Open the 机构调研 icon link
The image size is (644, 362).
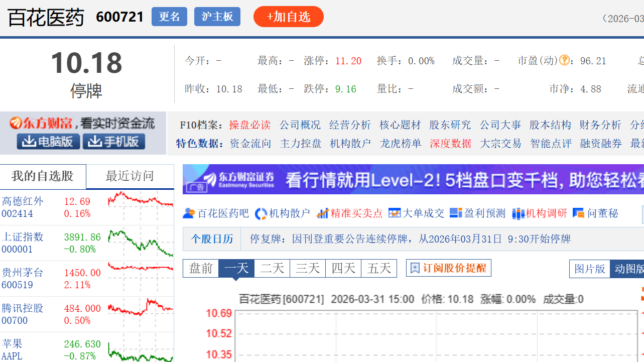coord(518,213)
